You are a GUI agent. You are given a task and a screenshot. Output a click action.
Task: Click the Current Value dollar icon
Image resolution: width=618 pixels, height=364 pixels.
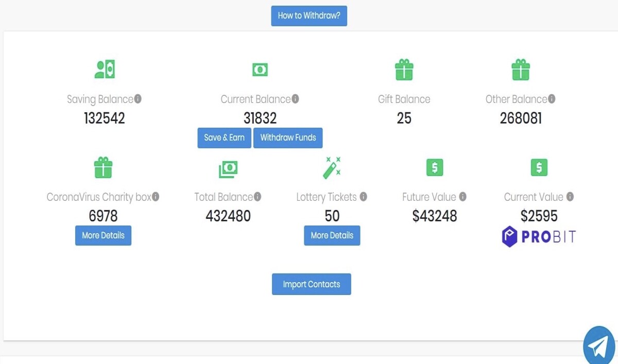tap(539, 167)
